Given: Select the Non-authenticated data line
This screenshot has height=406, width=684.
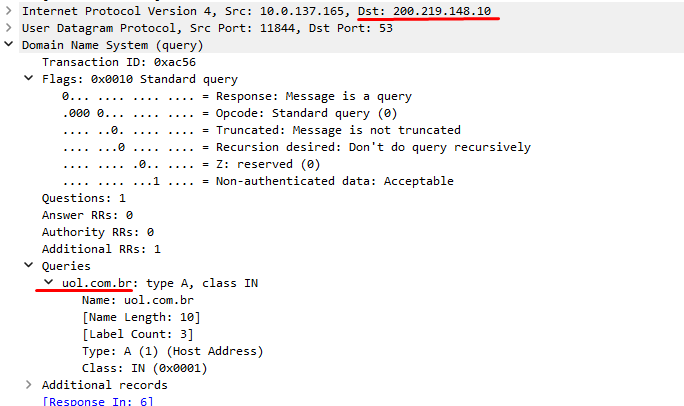Looking at the screenshot, I should click(258, 181).
